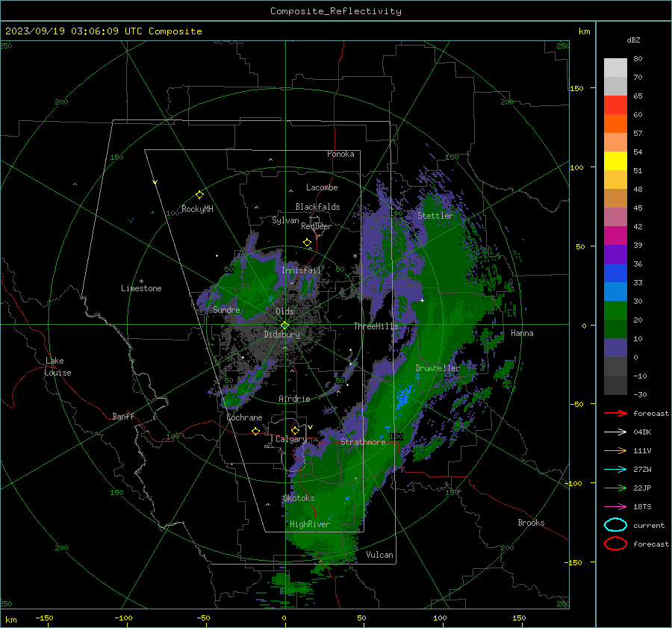Click the Composite_Reflectivity title text
Image resolution: width=672 pixels, height=628 pixels.
point(336,11)
